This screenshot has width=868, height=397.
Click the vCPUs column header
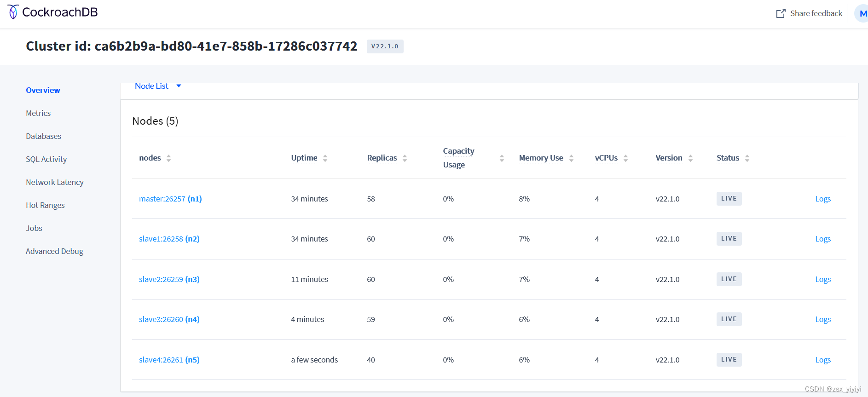click(606, 158)
